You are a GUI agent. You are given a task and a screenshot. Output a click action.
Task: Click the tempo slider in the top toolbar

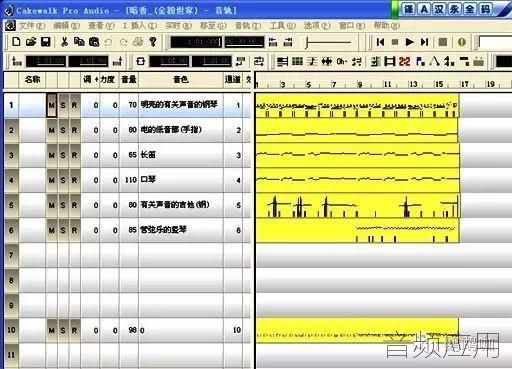coord(328,42)
